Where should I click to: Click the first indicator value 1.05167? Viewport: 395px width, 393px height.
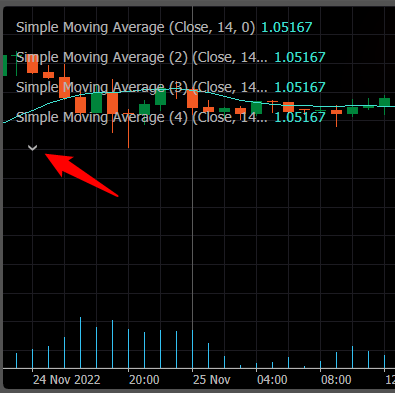click(x=287, y=27)
